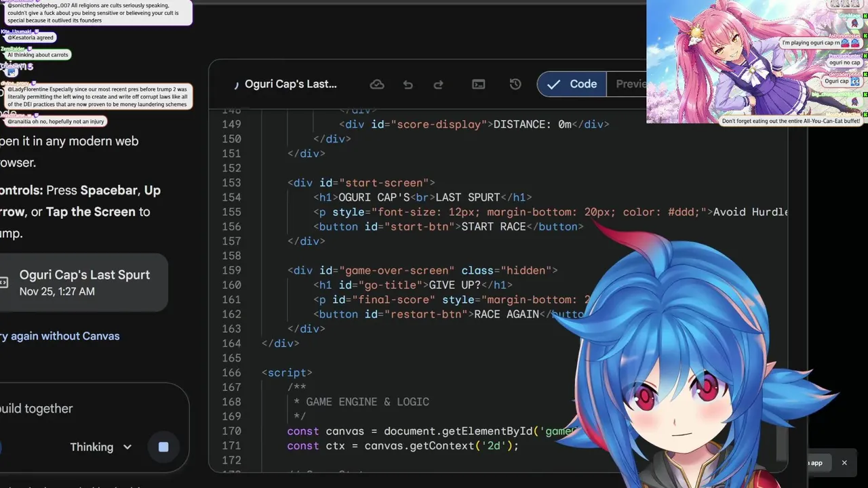The width and height of the screenshot is (868, 488).
Task: Click the cloud saved status icon
Action: coord(377,84)
